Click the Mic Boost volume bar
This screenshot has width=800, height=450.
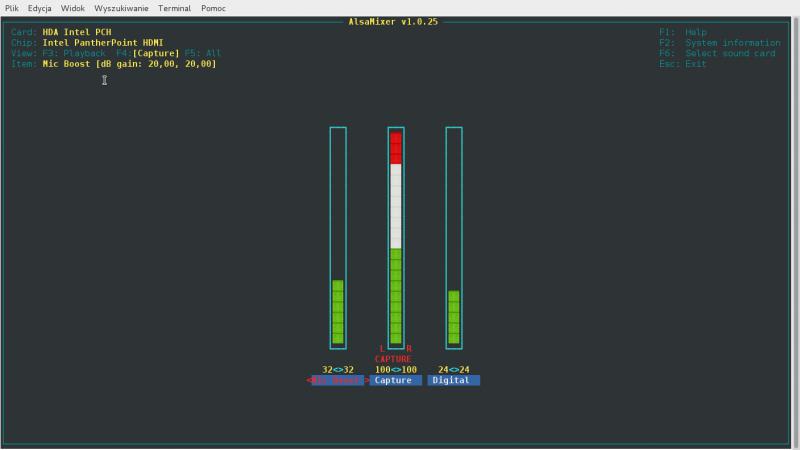click(338, 312)
